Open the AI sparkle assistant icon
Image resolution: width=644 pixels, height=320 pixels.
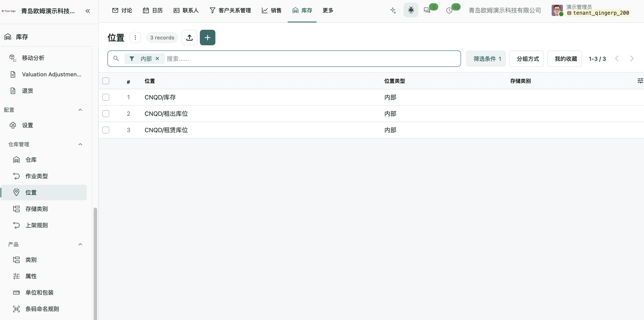click(x=393, y=10)
